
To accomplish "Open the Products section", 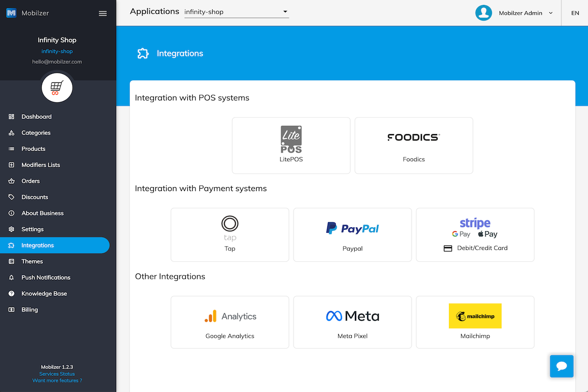I will click(x=55, y=149).
